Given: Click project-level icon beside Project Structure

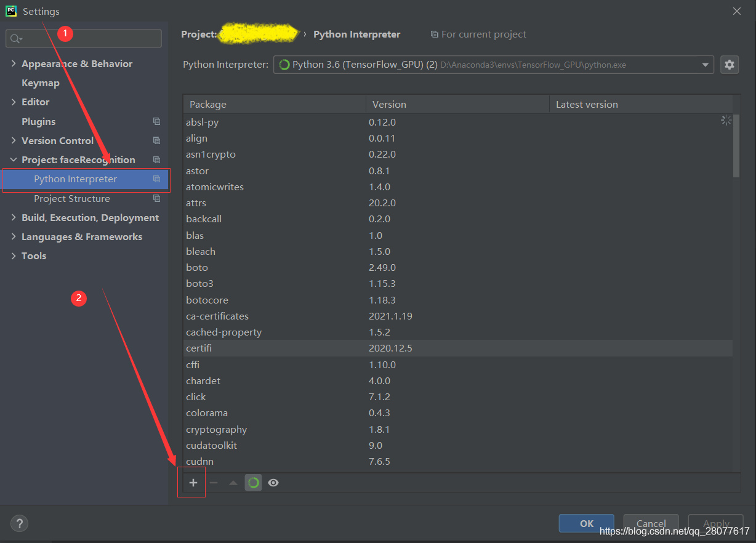Looking at the screenshot, I should coord(156,198).
